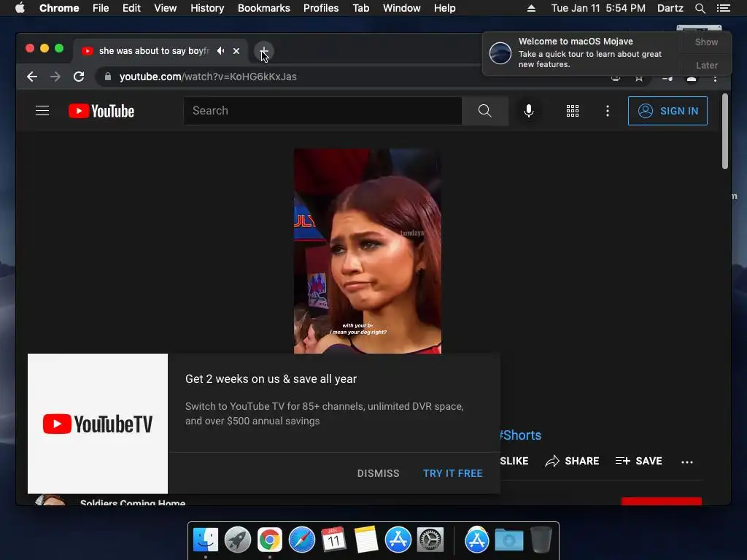
Task: View site info via the lock icon
Action: [x=108, y=77]
